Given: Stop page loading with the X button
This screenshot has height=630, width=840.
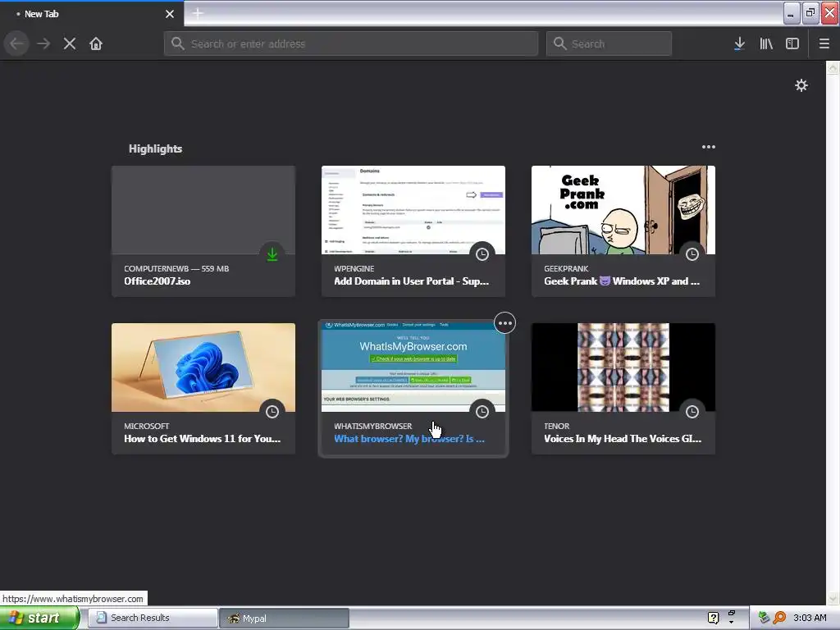Looking at the screenshot, I should (70, 44).
